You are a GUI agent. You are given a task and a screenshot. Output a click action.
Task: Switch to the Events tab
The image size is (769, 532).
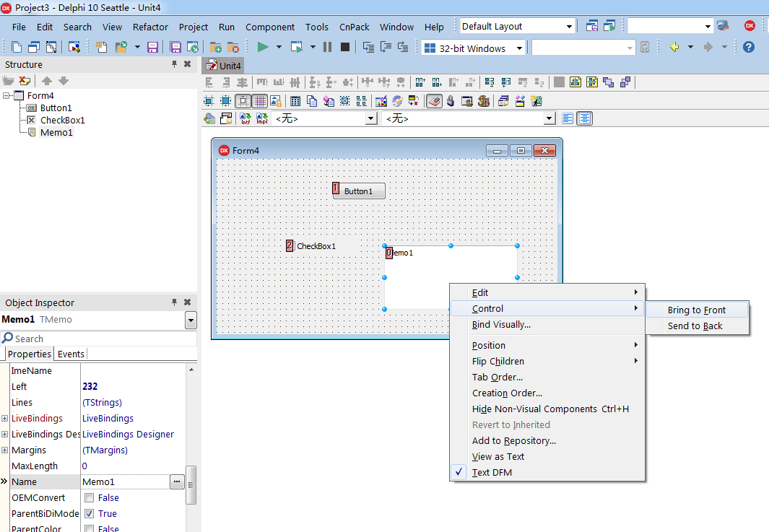pos(71,354)
